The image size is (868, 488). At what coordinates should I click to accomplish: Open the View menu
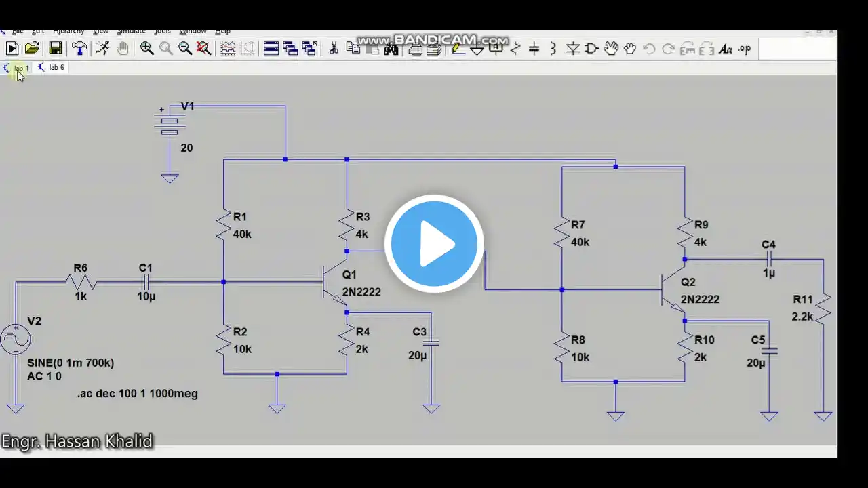(100, 31)
